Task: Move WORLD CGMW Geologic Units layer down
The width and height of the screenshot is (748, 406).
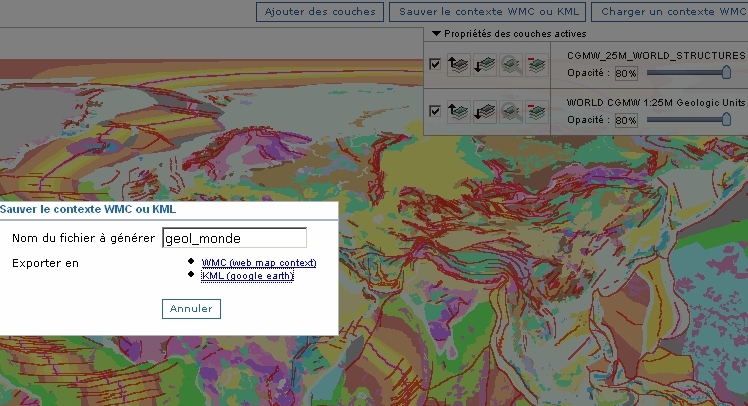Action: coord(484,110)
